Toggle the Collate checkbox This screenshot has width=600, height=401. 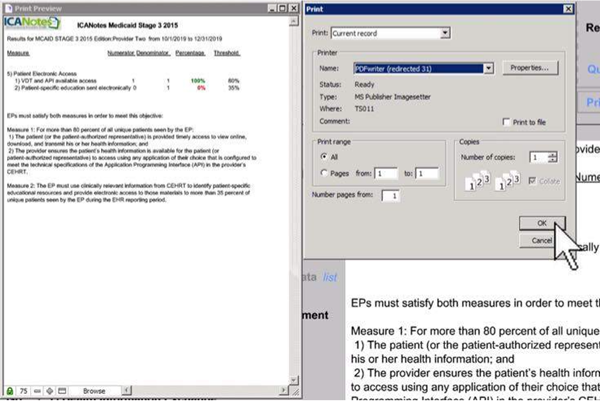(x=532, y=181)
